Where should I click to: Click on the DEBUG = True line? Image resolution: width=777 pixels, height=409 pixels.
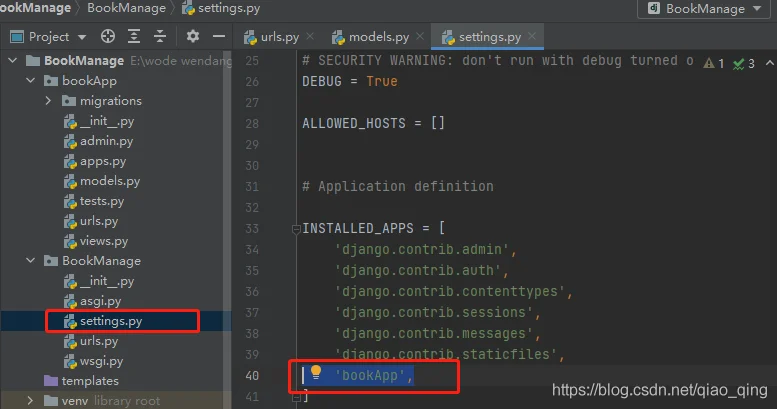(x=350, y=81)
